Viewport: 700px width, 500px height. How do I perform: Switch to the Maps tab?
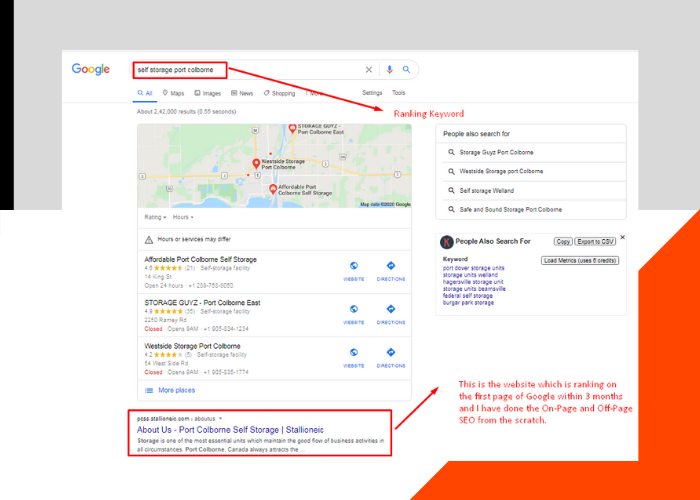173,93
